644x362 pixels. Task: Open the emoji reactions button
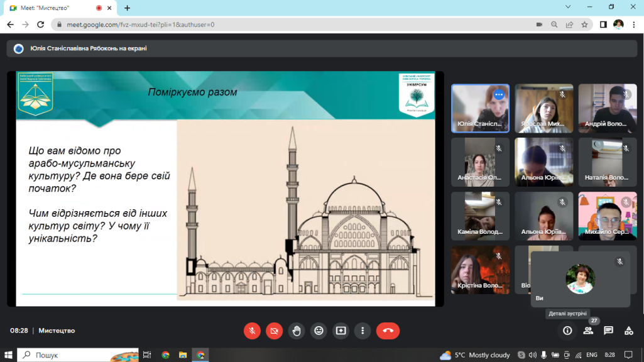319,331
